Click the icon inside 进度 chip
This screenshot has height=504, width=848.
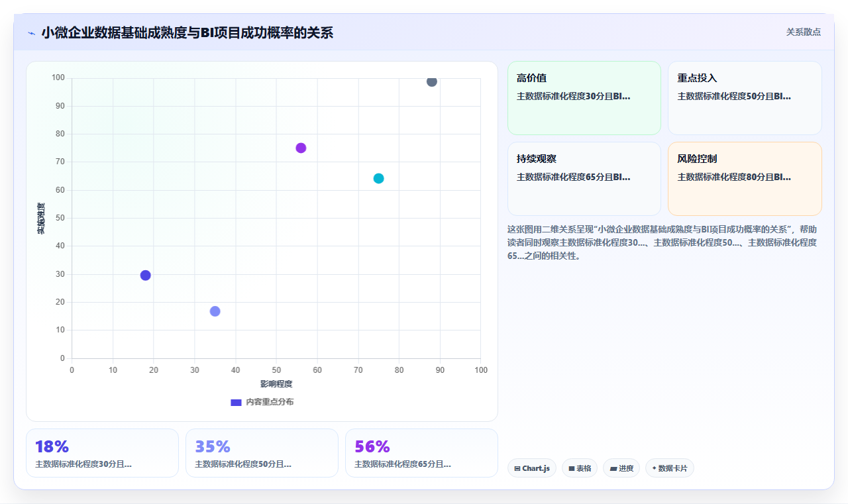613,468
